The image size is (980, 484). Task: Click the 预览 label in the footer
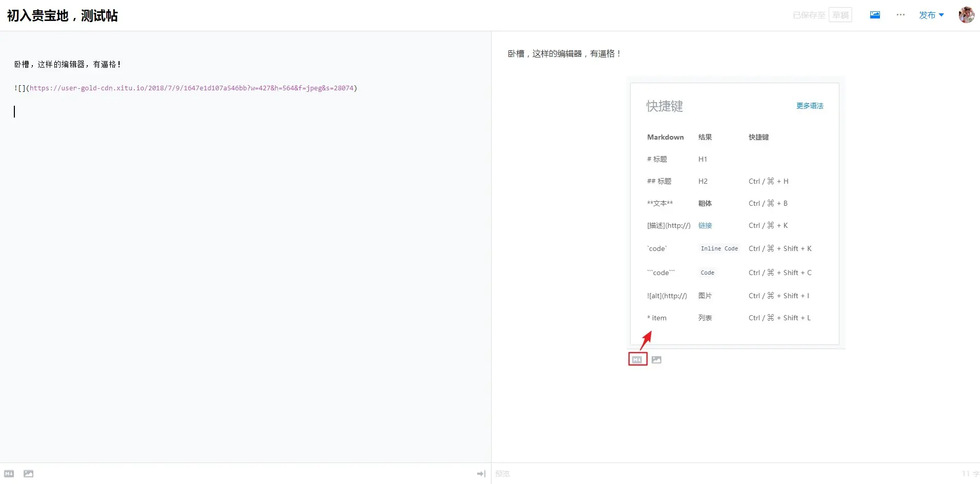(x=503, y=474)
